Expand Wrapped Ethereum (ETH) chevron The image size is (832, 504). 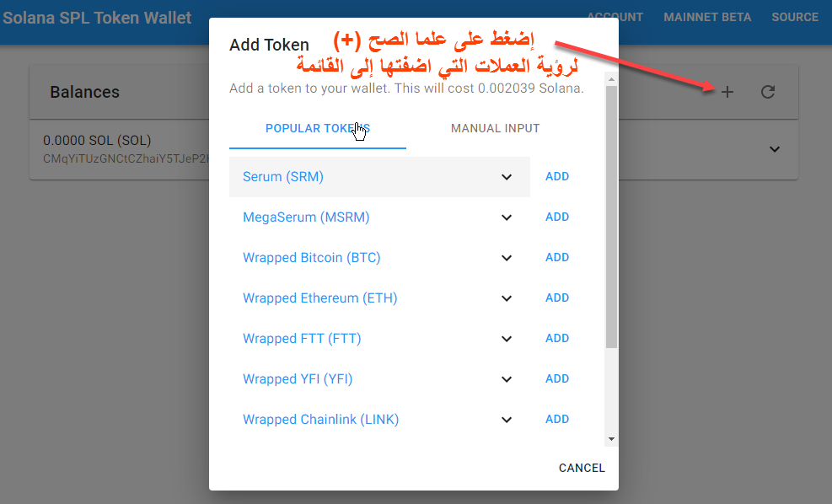[x=507, y=298]
